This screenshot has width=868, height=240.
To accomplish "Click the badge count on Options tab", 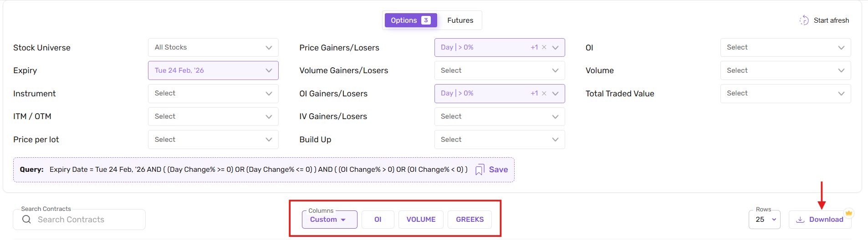I will click(426, 20).
